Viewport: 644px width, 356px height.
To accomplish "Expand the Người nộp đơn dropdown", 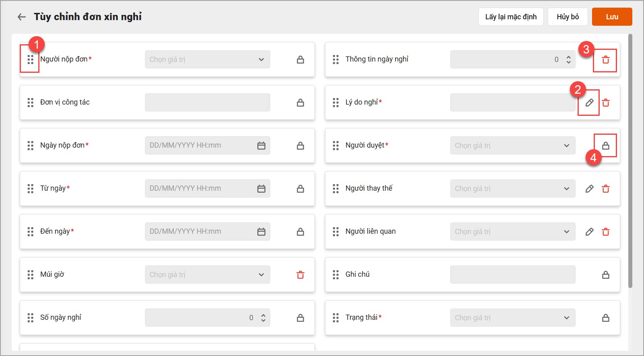I will tap(261, 60).
